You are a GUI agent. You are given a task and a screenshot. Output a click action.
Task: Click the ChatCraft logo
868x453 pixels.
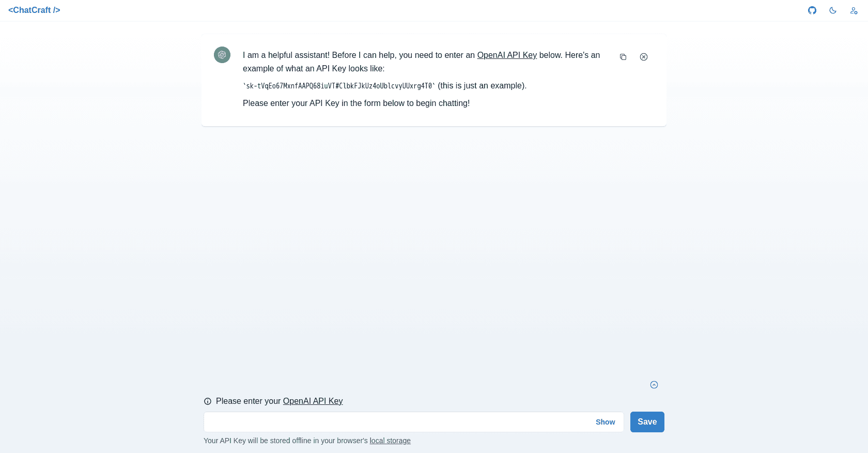click(x=34, y=10)
